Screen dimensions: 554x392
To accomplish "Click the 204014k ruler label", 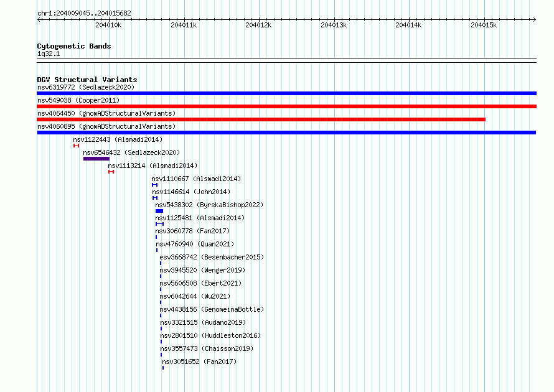I will [x=409, y=25].
